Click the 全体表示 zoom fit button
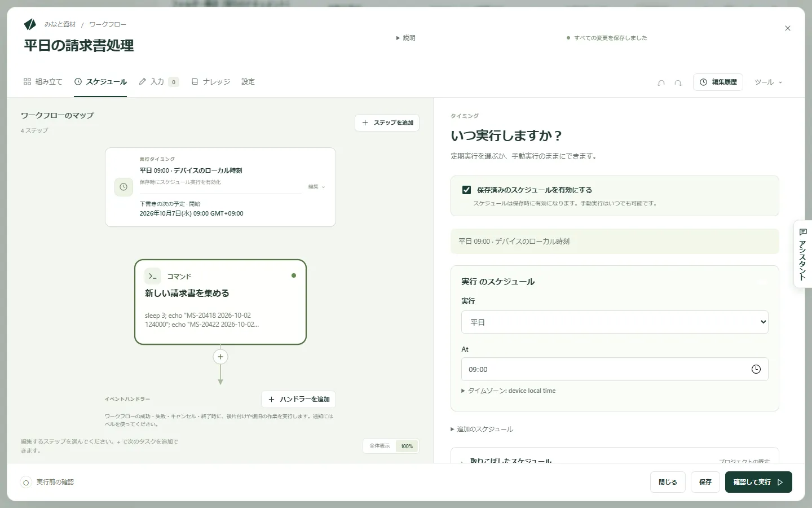The image size is (812, 508). coord(379,446)
